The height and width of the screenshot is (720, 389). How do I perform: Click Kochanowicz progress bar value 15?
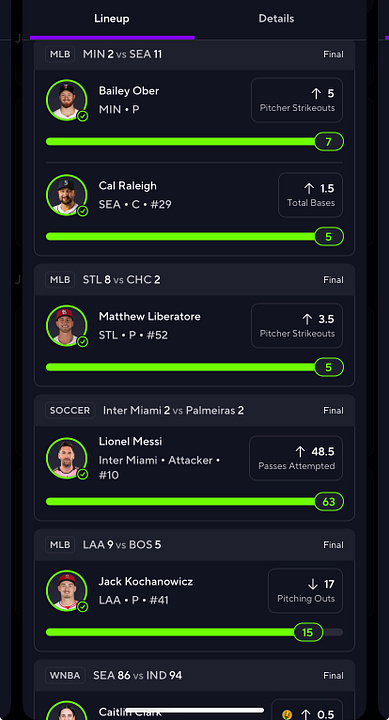[x=308, y=632]
